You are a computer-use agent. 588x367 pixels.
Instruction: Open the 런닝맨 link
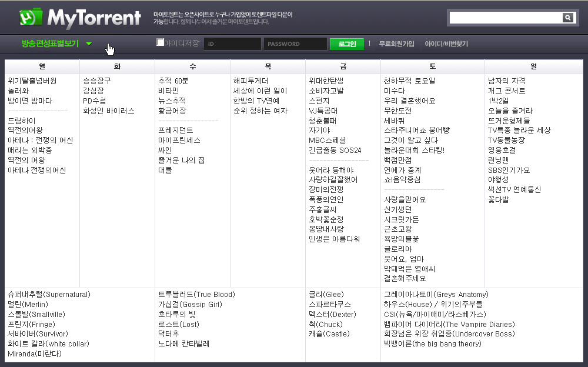coord(499,160)
